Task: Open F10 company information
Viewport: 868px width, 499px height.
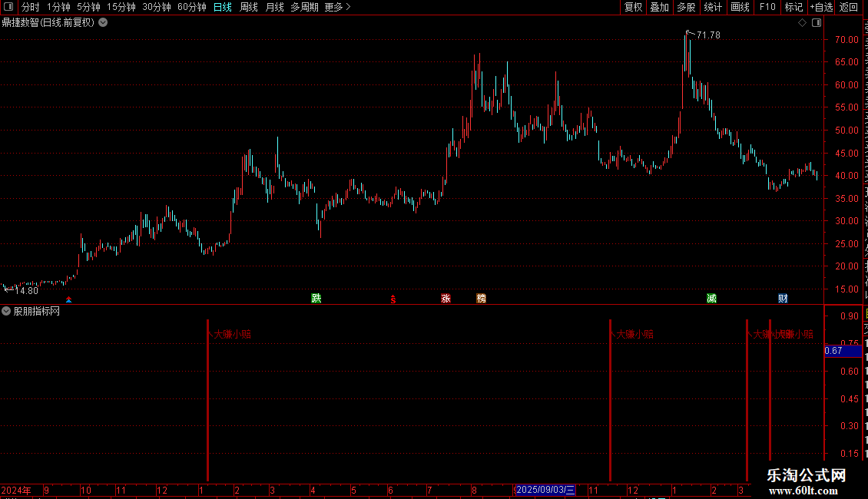Action: click(x=767, y=7)
